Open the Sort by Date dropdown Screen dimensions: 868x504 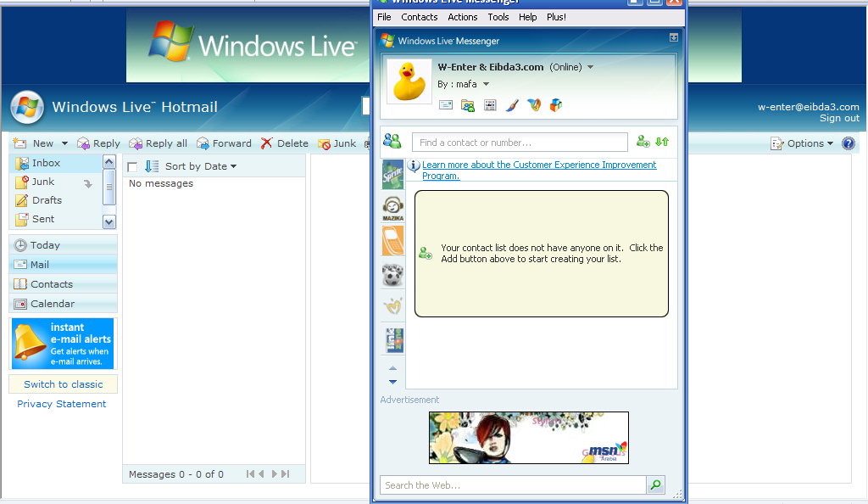(x=201, y=166)
